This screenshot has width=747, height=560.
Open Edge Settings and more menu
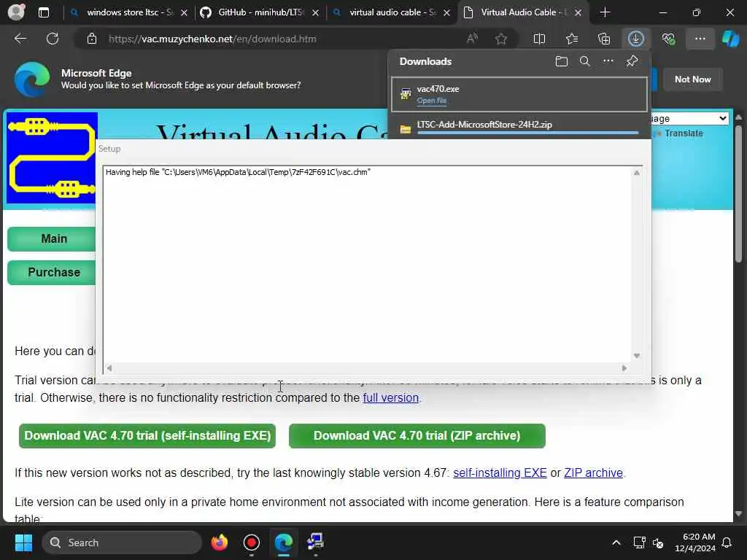(x=700, y=39)
